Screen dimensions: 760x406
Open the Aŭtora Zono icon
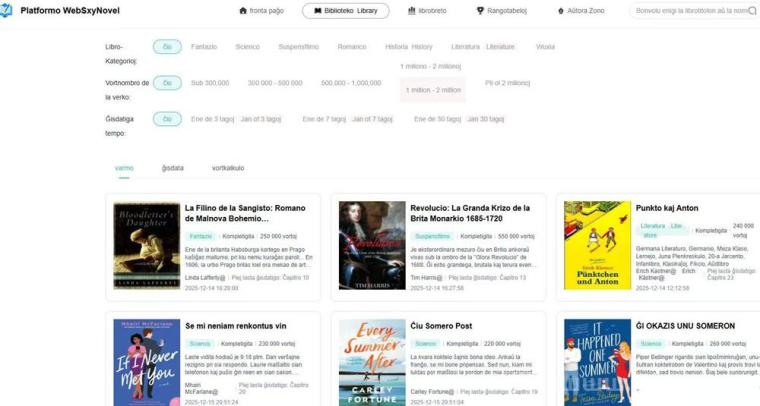coord(560,11)
